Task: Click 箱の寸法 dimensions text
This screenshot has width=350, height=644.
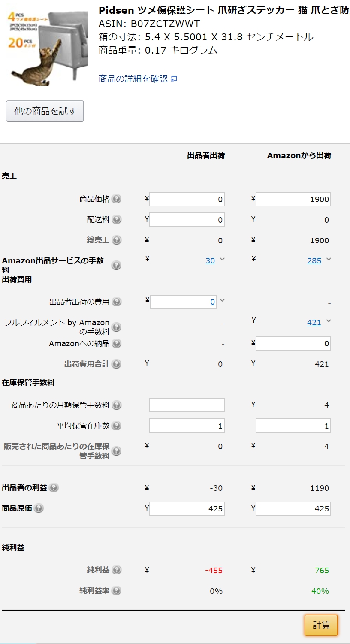Action: click(x=206, y=37)
